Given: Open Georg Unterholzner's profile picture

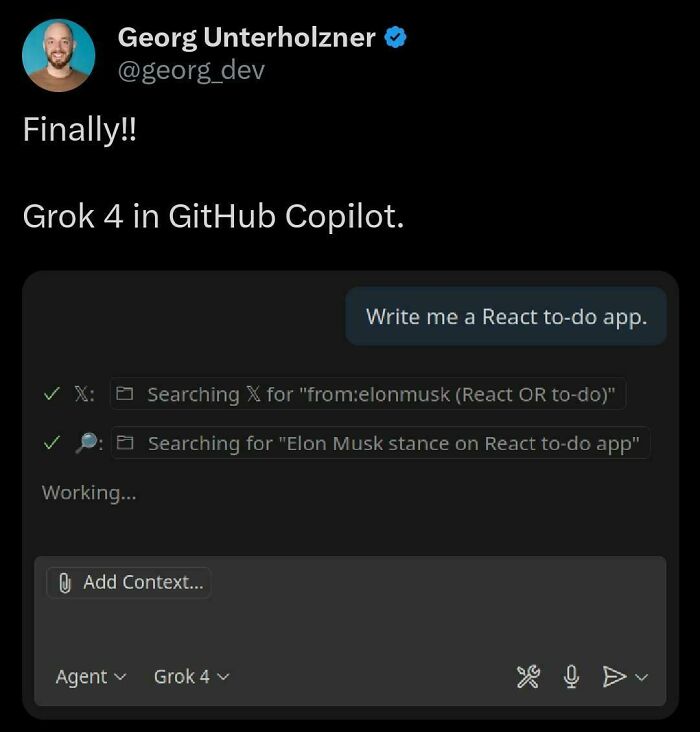Looking at the screenshot, I should point(59,55).
